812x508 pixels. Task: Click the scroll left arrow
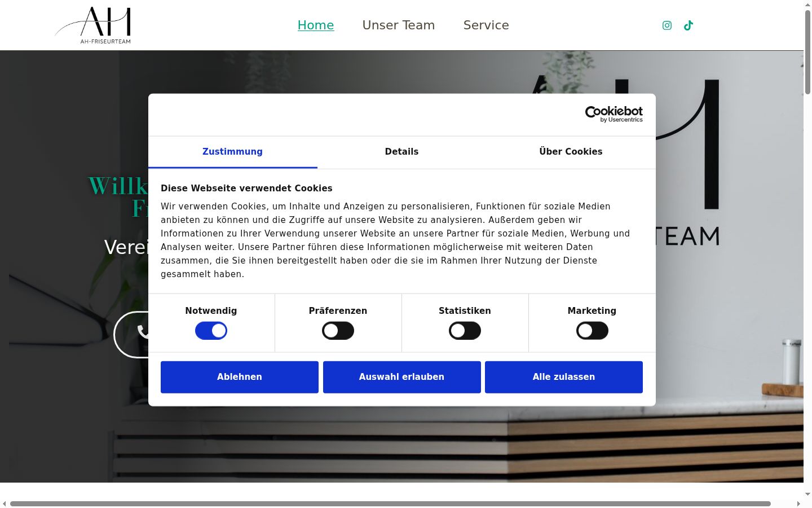[x=5, y=503]
